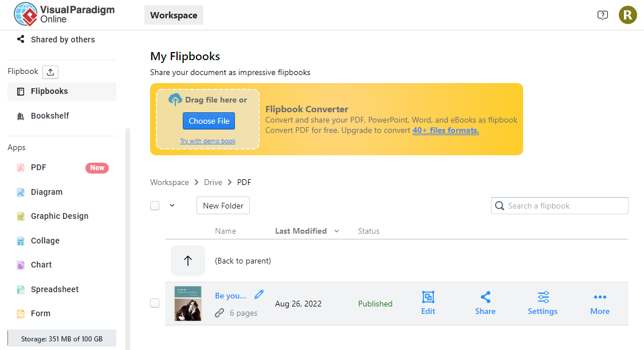Expand the selection dropdown chevron
Image resolution: width=644 pixels, height=350 pixels.
172,206
